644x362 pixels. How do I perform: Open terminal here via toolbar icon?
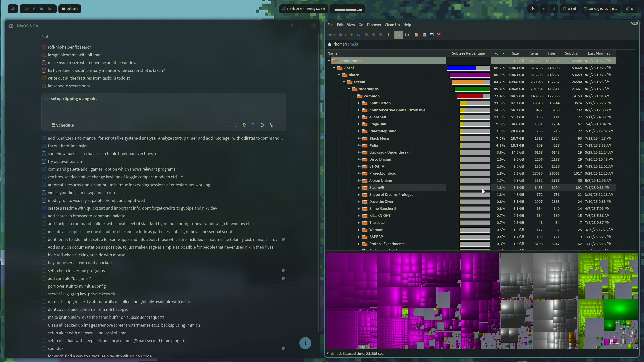(x=432, y=35)
